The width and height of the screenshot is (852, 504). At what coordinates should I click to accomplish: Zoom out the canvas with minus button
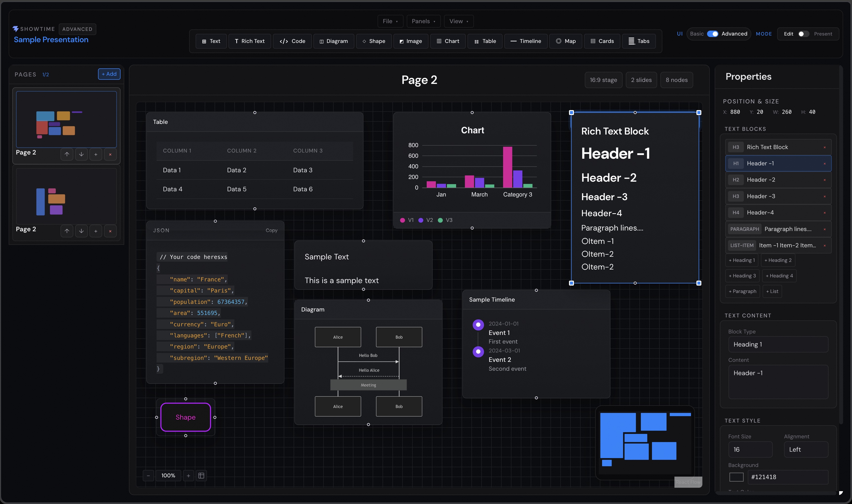[148, 475]
